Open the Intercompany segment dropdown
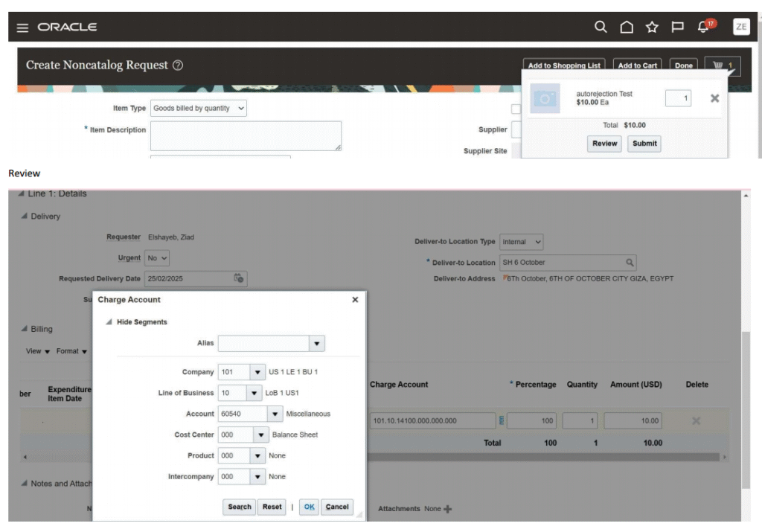Viewport: 762px width, 532px height. [x=257, y=477]
